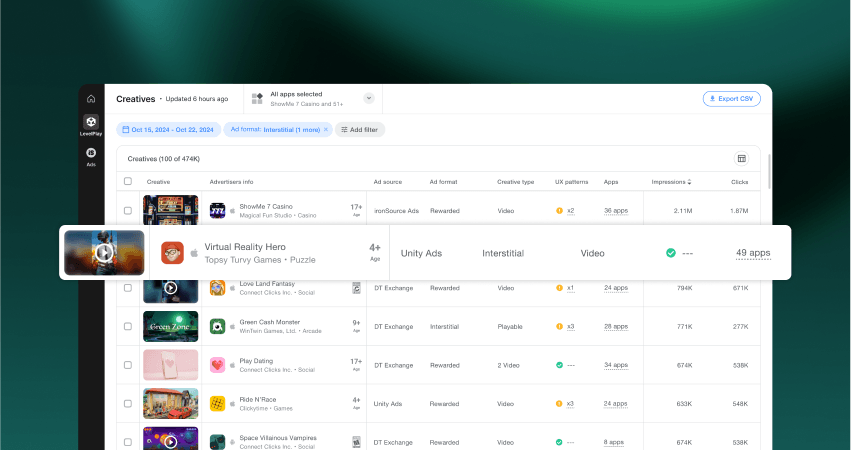Open the Home icon in sidebar

[x=91, y=99]
